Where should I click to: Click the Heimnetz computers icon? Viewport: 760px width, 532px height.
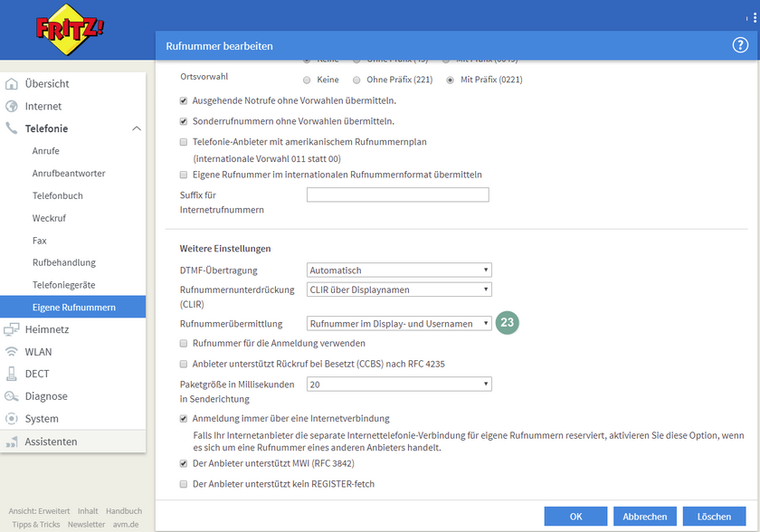point(11,329)
